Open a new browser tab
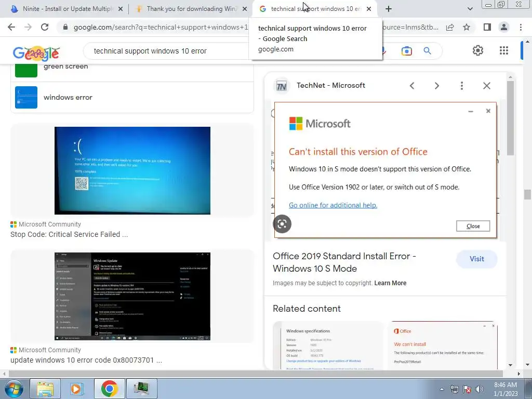This screenshot has width=532, height=399. (x=389, y=9)
